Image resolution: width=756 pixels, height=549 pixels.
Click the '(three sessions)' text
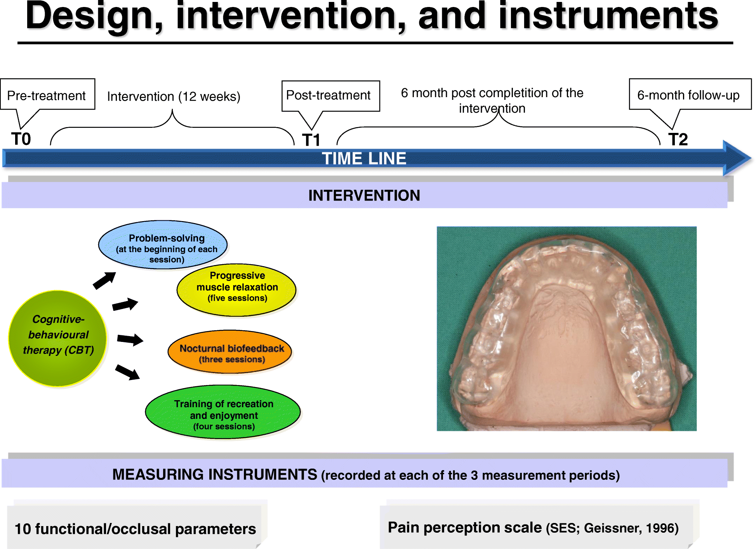(232, 359)
